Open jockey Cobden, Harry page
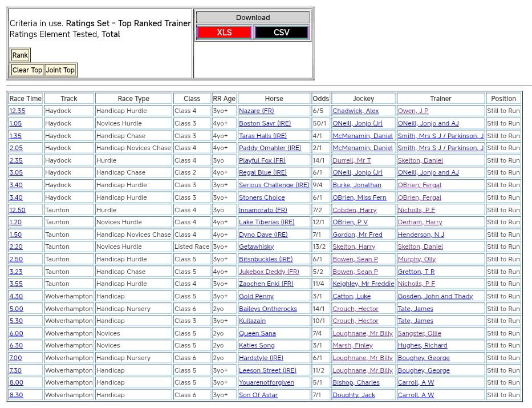 click(354, 210)
